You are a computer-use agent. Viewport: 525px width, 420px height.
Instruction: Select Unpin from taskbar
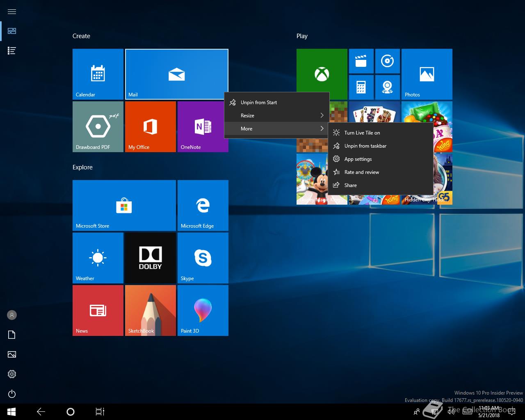(381, 146)
